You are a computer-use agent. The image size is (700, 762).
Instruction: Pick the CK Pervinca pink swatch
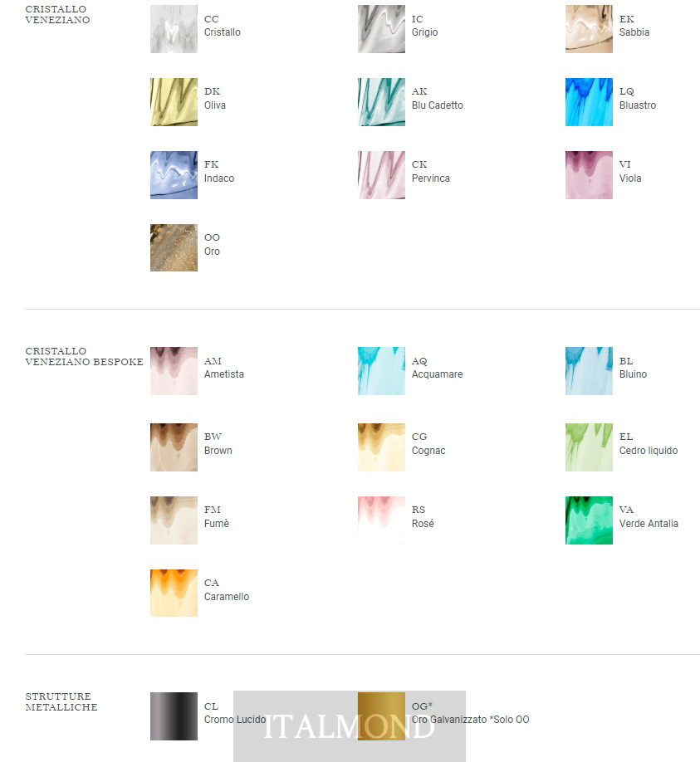point(381,175)
